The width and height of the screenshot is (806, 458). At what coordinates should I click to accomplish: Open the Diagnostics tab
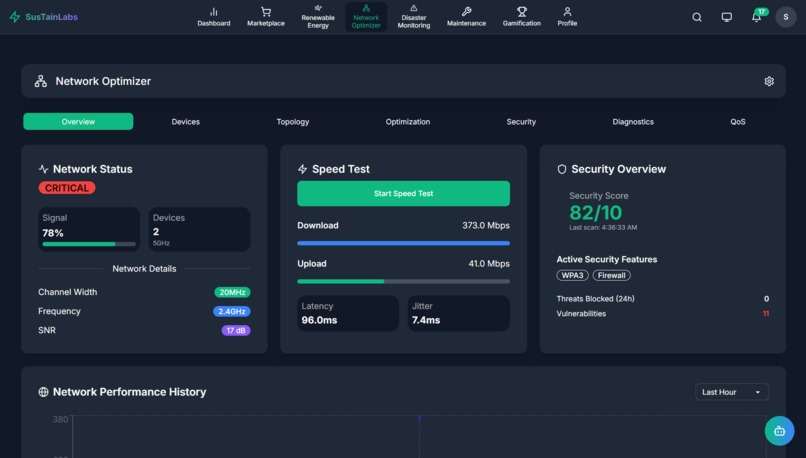(x=633, y=122)
